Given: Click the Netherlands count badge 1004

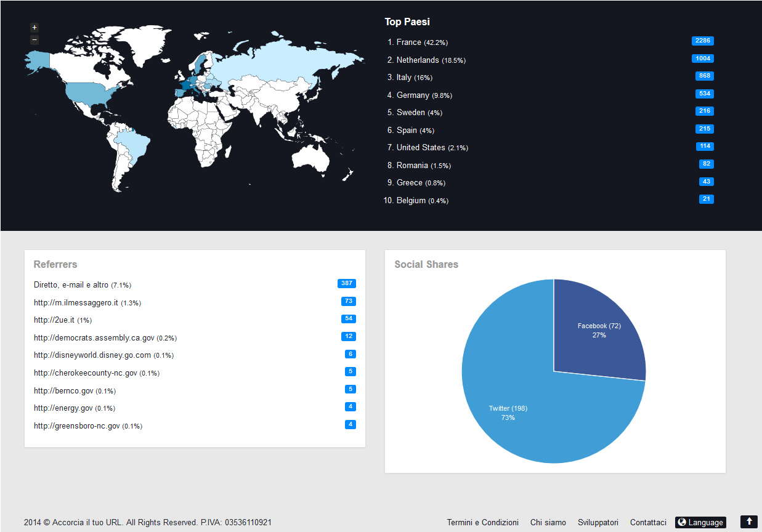Looking at the screenshot, I should tap(702, 58).
